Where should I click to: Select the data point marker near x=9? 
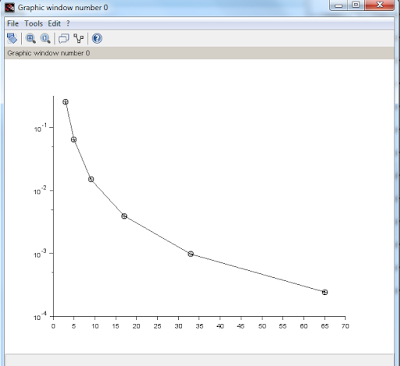pos(91,179)
